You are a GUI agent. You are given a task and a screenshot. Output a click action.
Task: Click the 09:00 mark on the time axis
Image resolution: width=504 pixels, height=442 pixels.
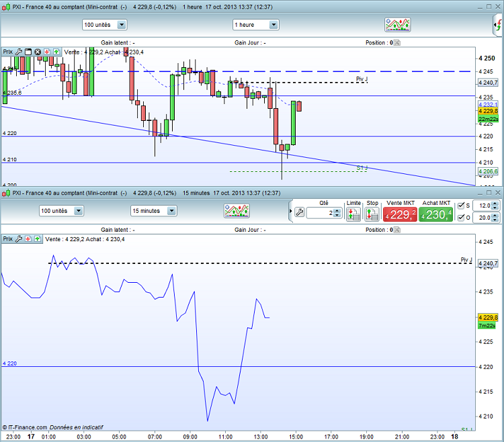(190, 437)
